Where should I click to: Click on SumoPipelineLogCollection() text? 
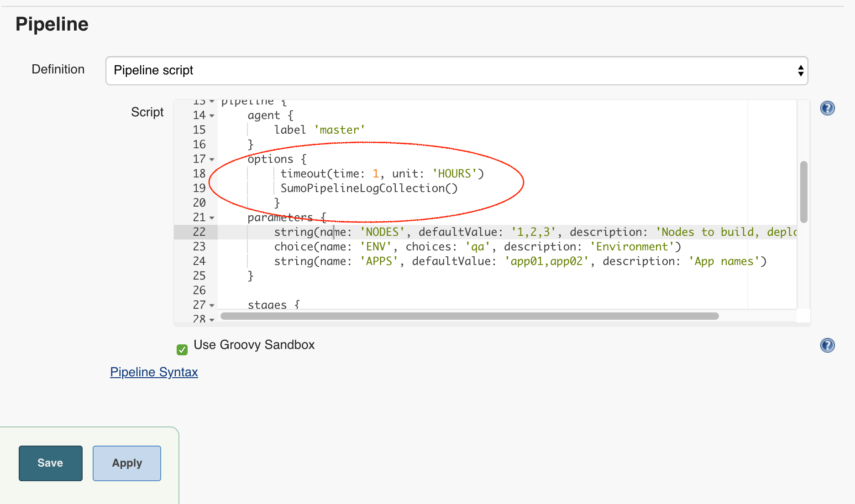click(x=369, y=188)
